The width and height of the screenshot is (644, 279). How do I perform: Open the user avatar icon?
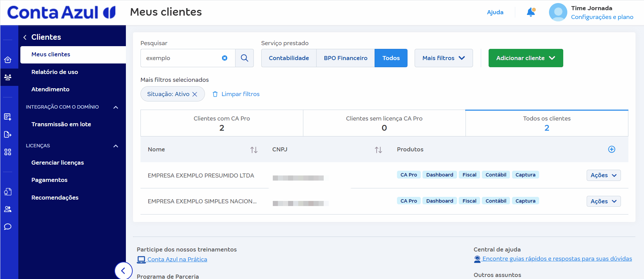click(x=558, y=12)
